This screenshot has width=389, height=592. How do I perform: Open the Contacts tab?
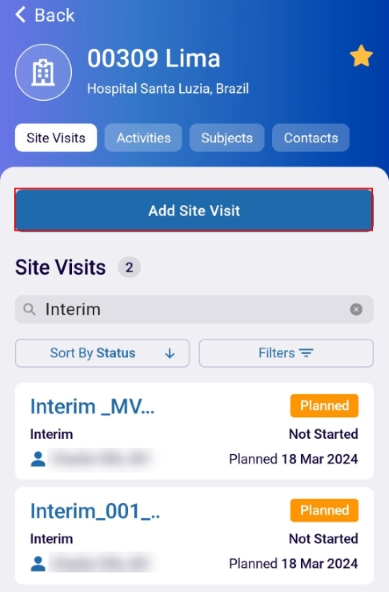pos(311,138)
